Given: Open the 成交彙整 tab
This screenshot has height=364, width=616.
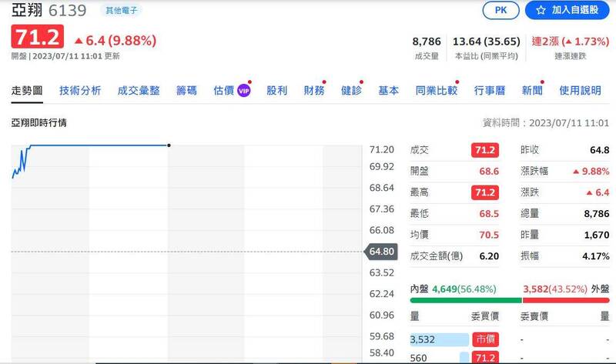Looking at the screenshot, I should [x=139, y=91].
